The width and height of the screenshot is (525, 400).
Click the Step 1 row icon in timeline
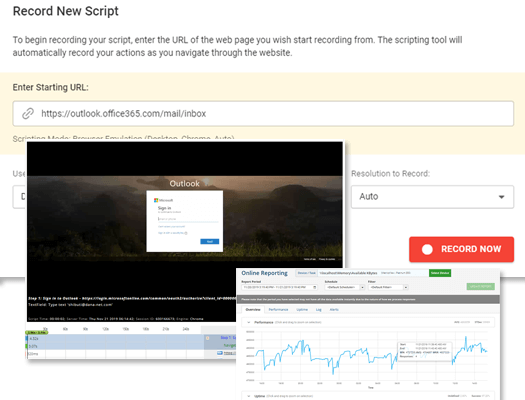(207, 338)
